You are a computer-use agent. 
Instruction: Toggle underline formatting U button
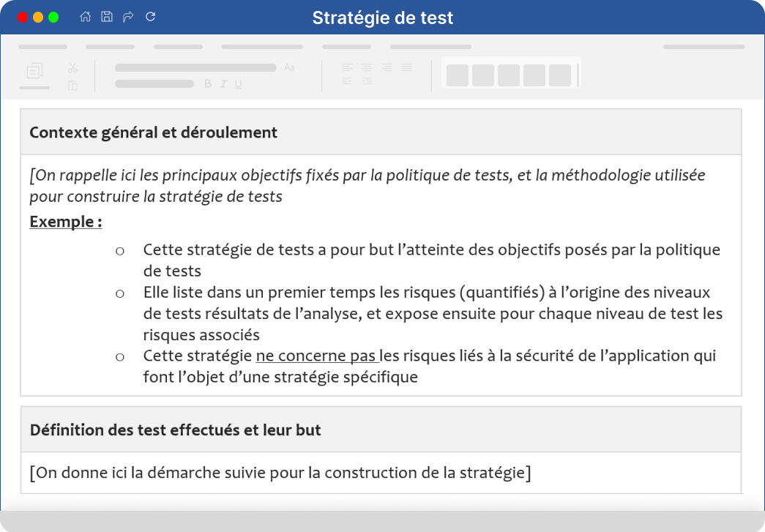point(238,84)
